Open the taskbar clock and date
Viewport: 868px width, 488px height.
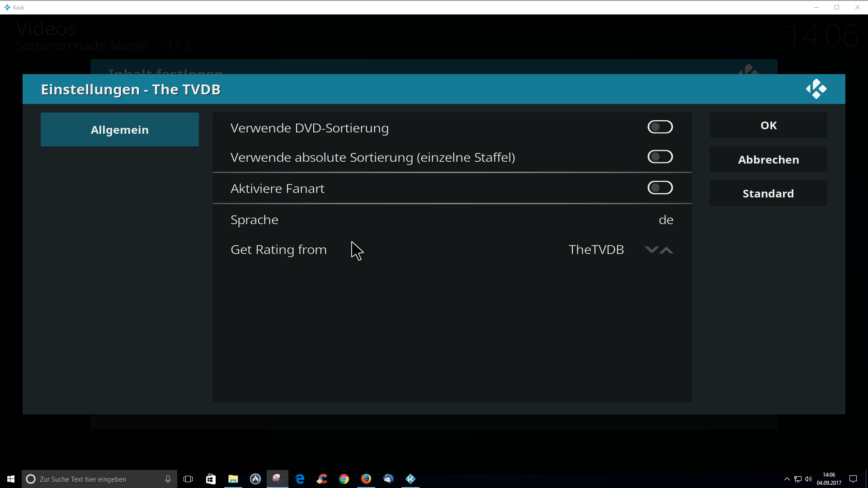click(829, 479)
